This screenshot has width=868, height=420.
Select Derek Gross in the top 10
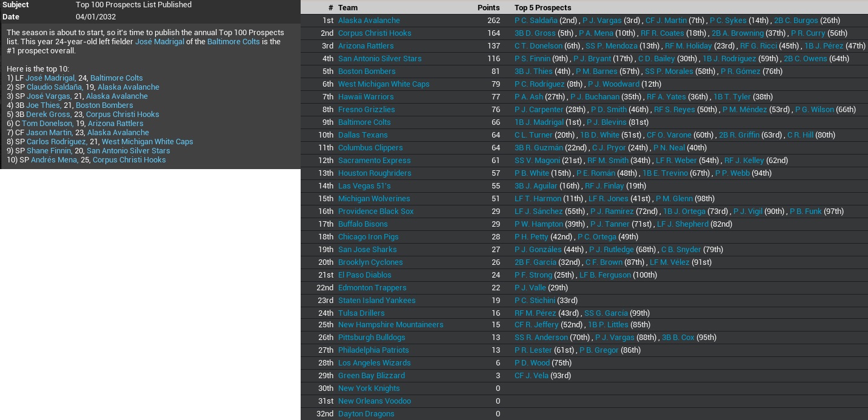pyautogui.click(x=48, y=114)
